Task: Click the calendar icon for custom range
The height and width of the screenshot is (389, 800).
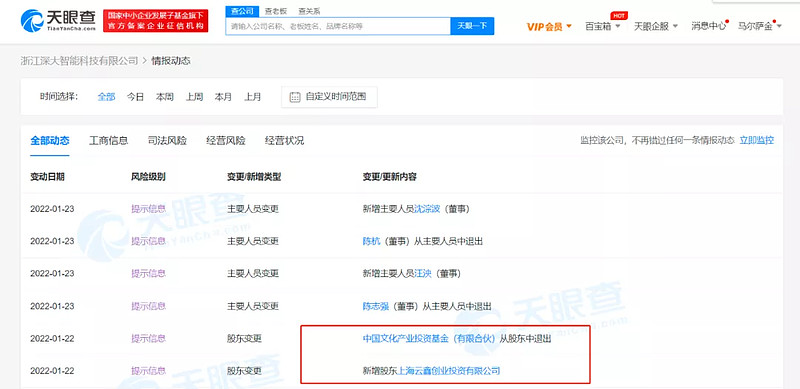Action: (x=295, y=97)
